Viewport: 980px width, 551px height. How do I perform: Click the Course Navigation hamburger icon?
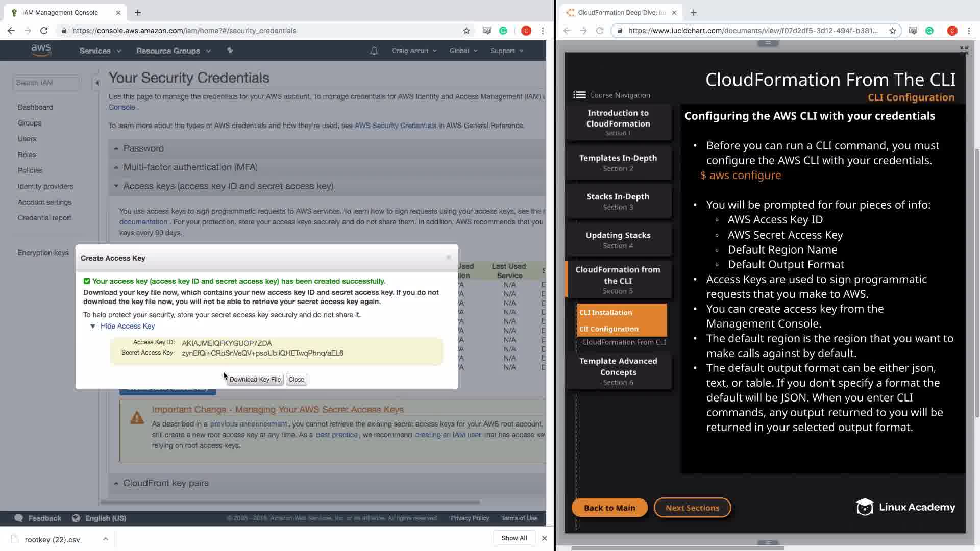[x=579, y=95]
